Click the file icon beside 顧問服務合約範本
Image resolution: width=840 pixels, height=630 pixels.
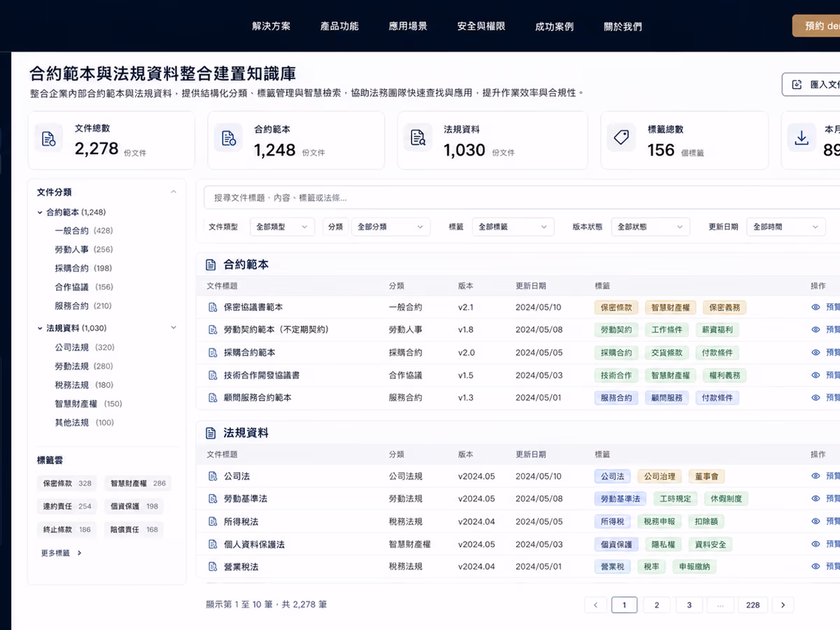click(213, 398)
